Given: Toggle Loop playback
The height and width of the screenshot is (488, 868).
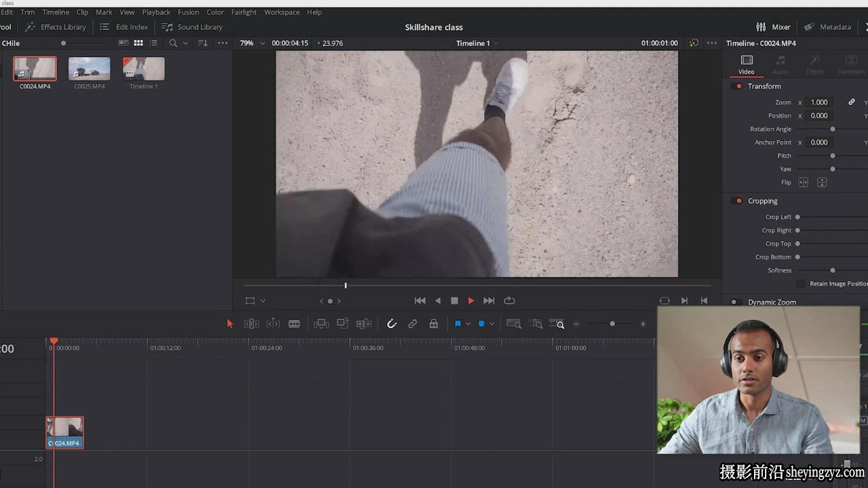Looking at the screenshot, I should pyautogui.click(x=509, y=300).
